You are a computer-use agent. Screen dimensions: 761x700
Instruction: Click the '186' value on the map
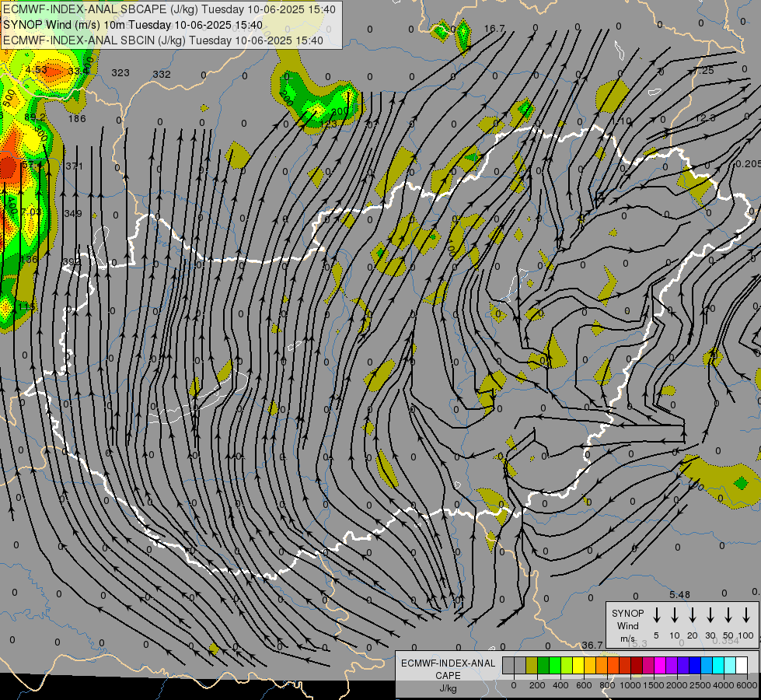(x=77, y=118)
